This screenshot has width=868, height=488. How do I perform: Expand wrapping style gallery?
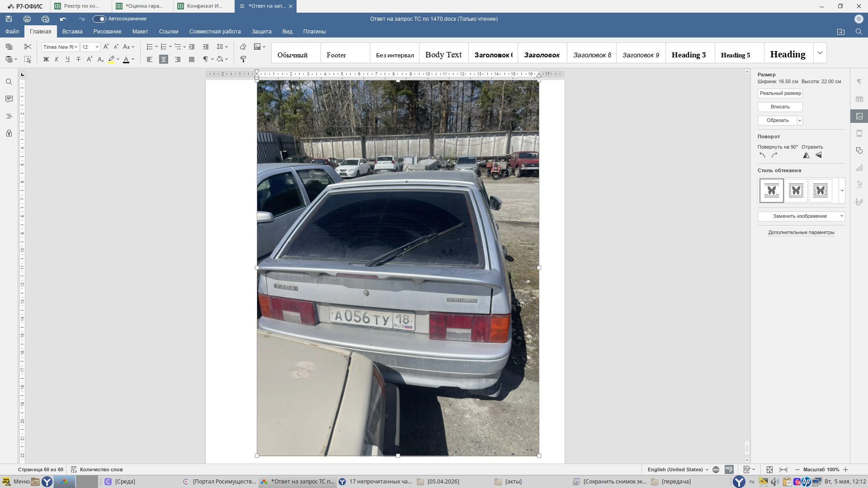[842, 191]
